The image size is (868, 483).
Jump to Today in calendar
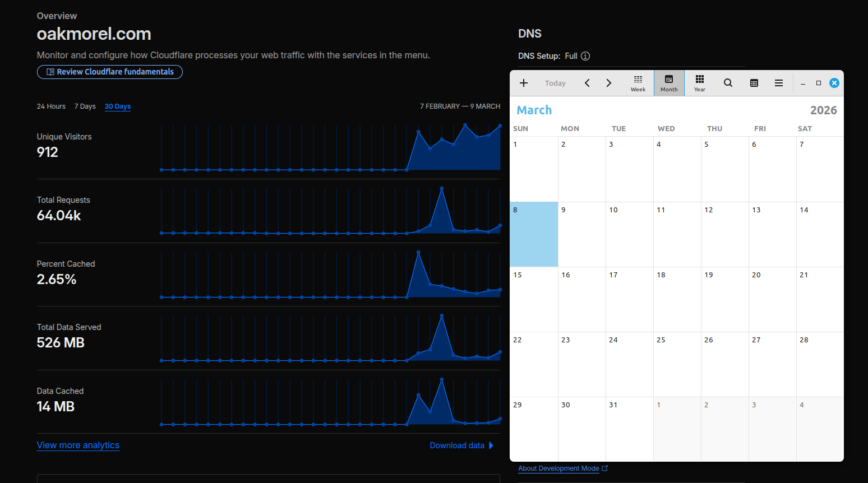point(555,83)
